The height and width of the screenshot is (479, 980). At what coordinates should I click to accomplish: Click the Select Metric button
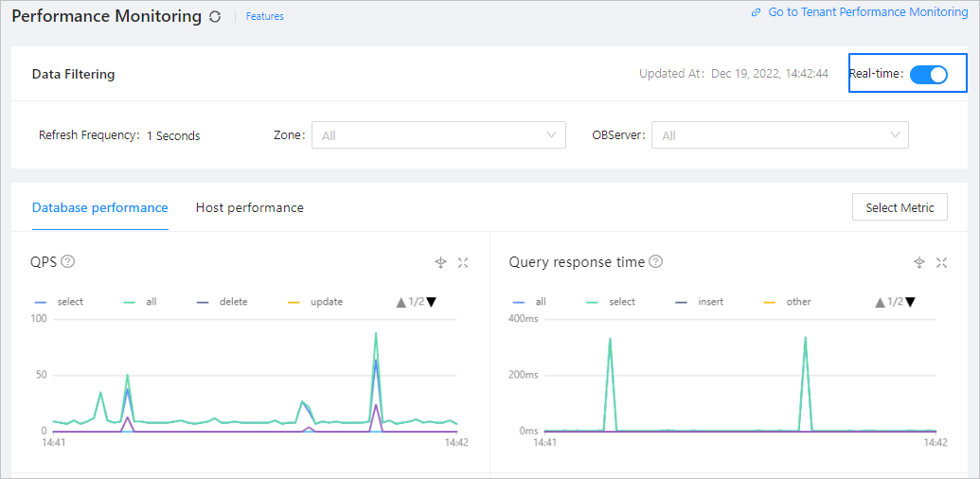pos(900,207)
